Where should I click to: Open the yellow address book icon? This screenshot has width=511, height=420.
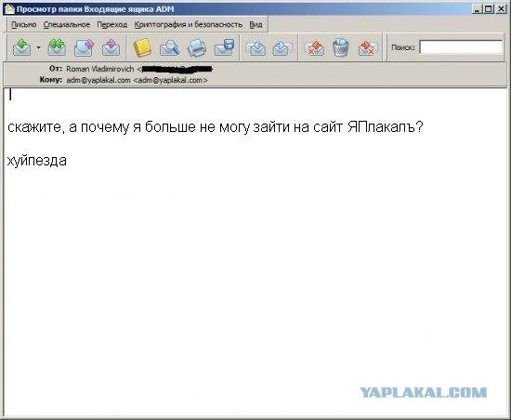142,47
